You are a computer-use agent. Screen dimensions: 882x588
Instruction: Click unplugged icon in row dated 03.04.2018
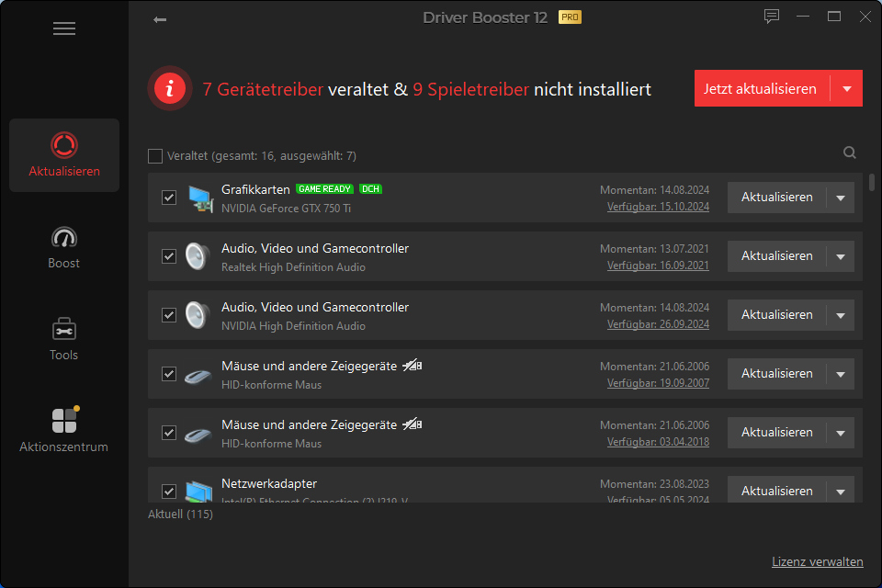412,424
